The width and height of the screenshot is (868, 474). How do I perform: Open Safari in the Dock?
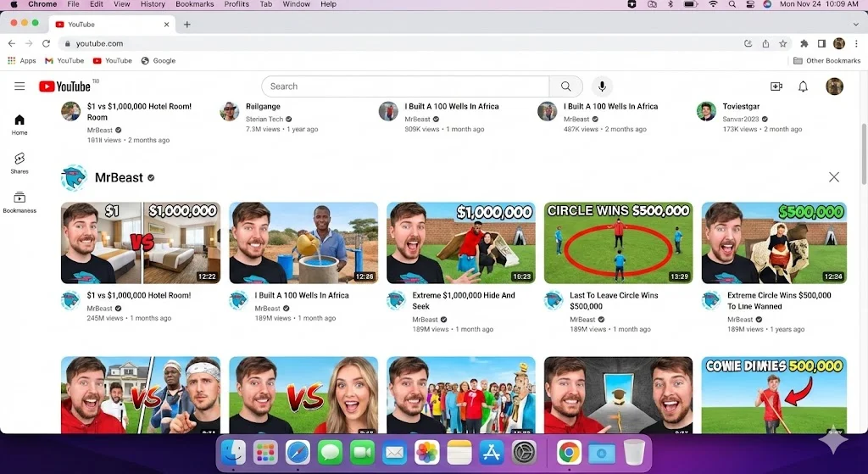[x=298, y=453]
